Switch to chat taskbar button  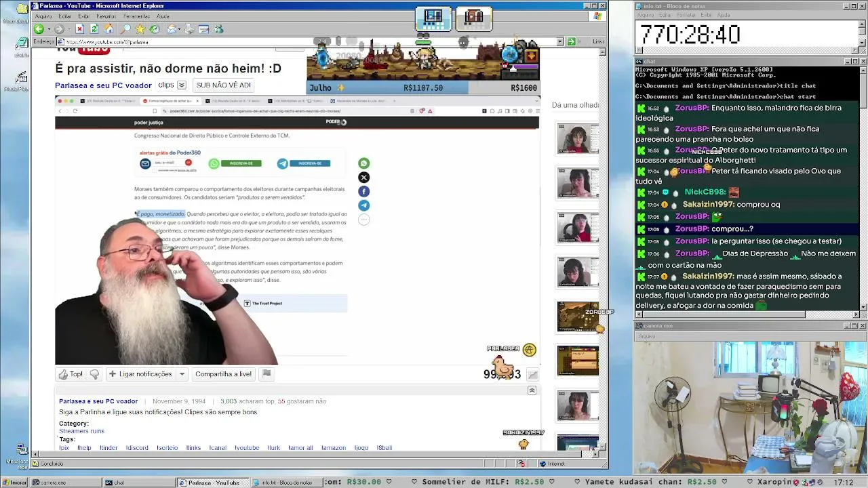click(139, 483)
